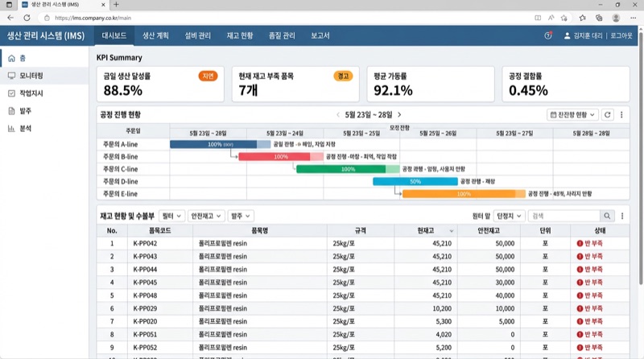Refresh the 공정 진행 현황 chart
The width and height of the screenshot is (644, 359).
(608, 114)
